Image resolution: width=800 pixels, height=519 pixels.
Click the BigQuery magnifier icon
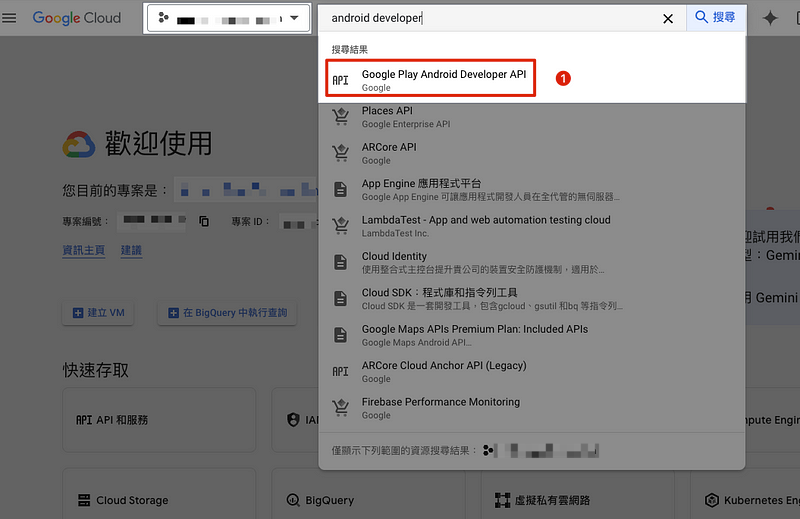[293, 500]
